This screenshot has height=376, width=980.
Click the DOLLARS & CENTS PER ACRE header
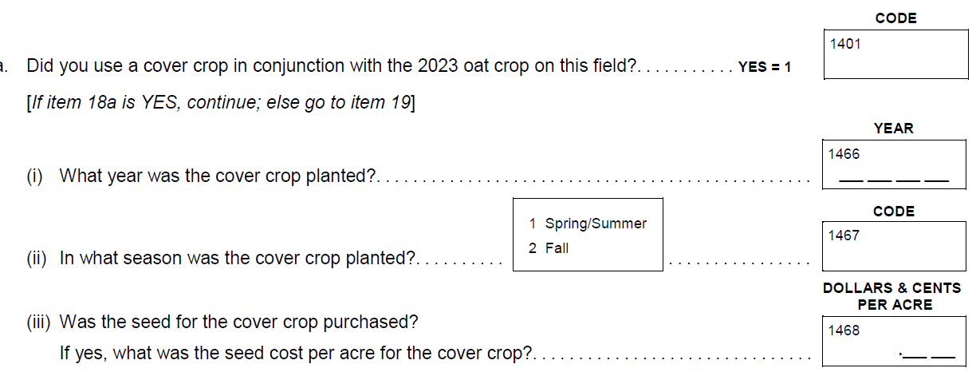tap(892, 296)
